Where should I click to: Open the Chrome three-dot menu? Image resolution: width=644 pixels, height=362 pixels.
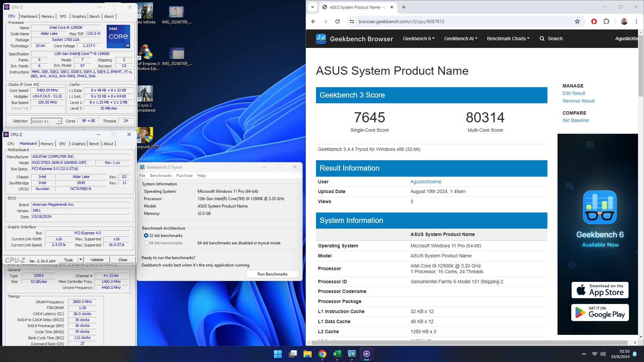tap(636, 21)
